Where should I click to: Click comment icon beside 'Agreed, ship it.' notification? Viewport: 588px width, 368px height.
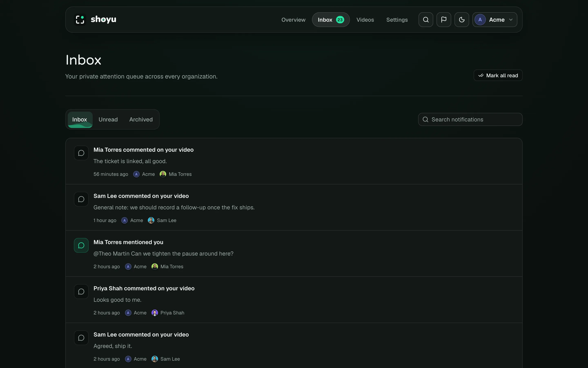tap(81, 338)
